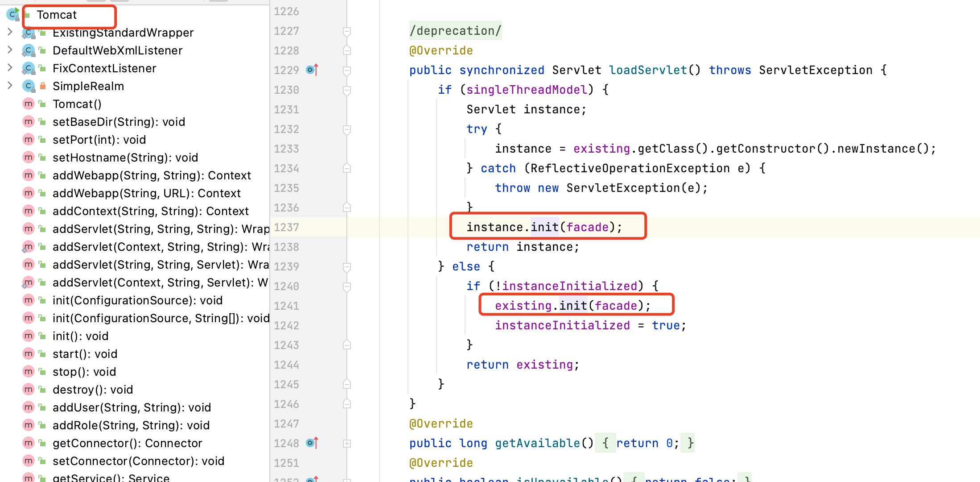The image size is (980, 482).
Task: Expand the SimpleRealm class node
Action: tap(10, 86)
